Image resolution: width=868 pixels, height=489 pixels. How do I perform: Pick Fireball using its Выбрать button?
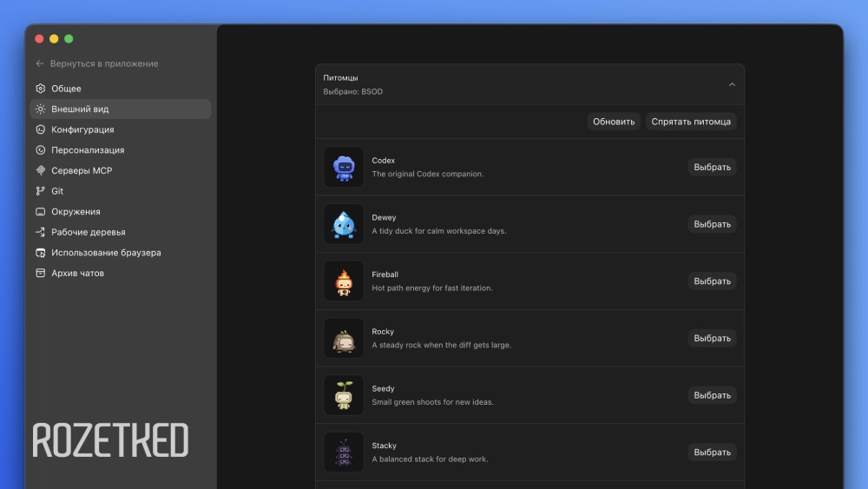click(712, 281)
